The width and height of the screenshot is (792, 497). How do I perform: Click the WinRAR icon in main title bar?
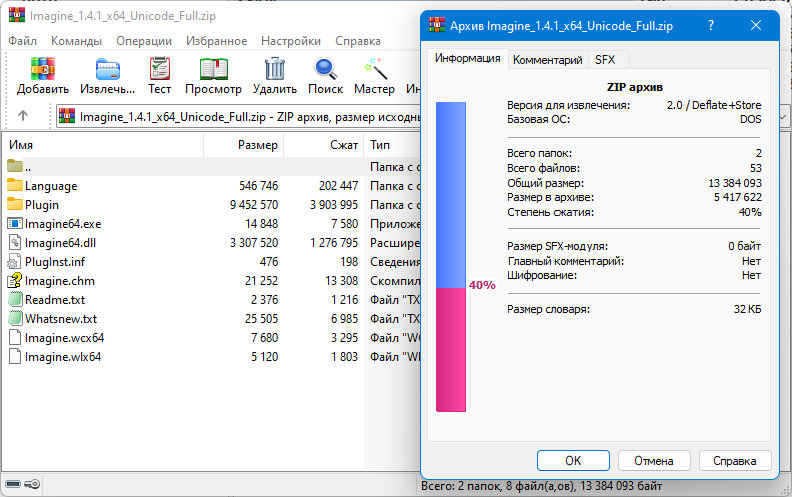pyautogui.click(x=17, y=15)
